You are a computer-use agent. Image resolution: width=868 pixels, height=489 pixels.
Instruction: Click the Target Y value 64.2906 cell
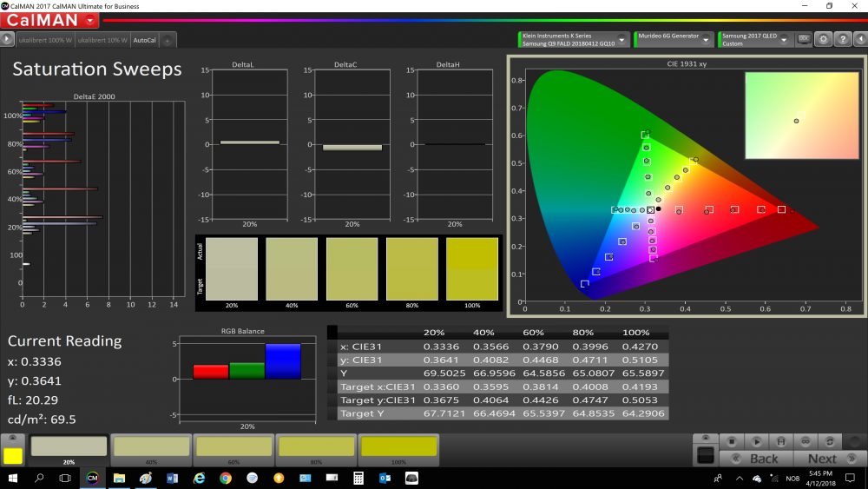642,413
